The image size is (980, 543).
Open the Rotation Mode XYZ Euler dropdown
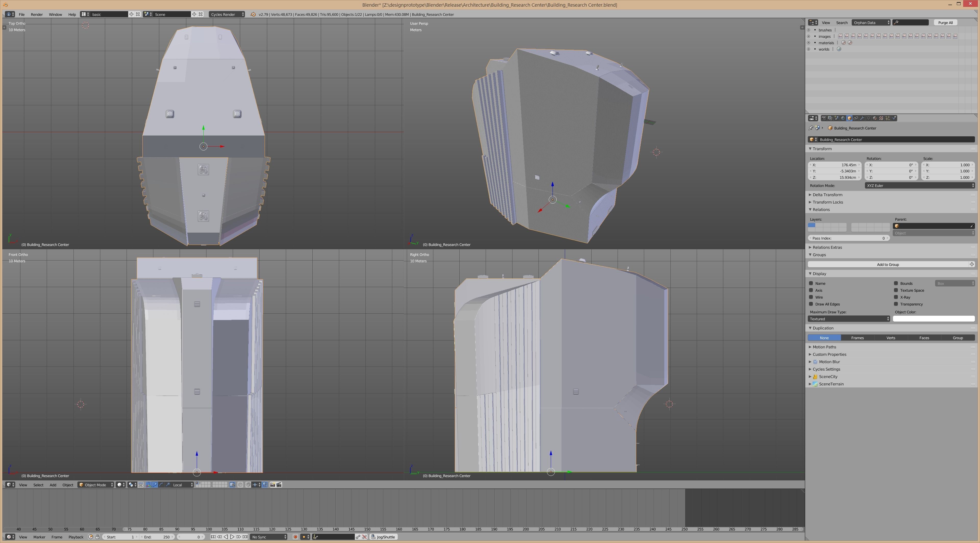920,185
